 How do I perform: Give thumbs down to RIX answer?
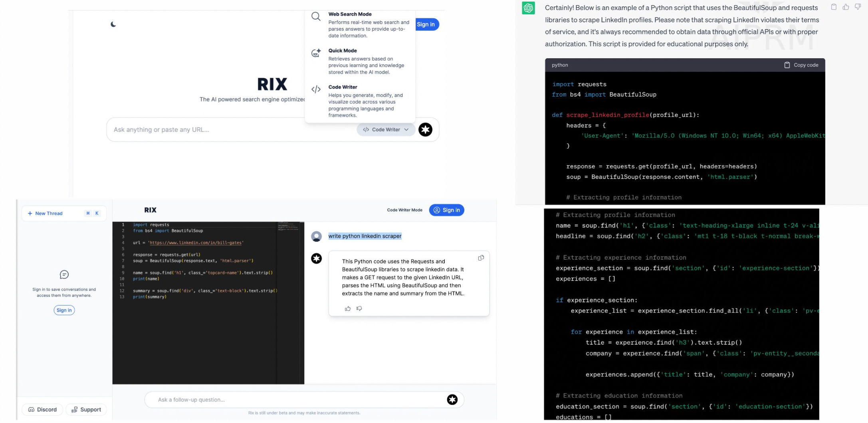click(359, 308)
